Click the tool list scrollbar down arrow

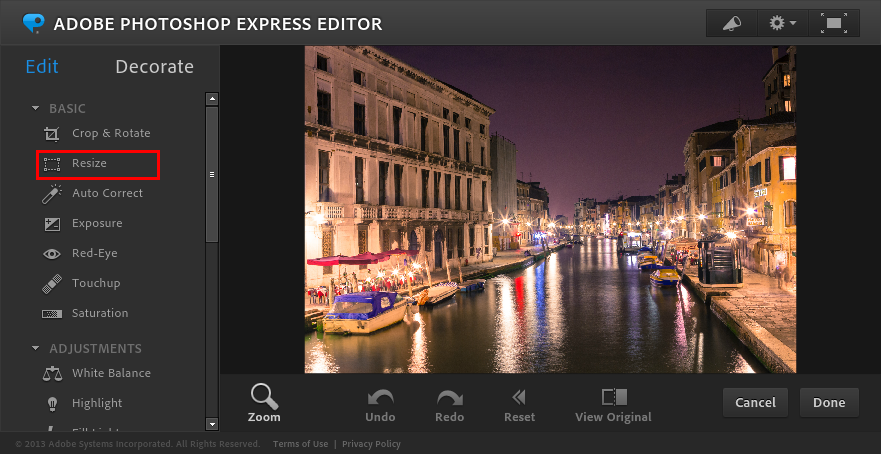point(212,424)
